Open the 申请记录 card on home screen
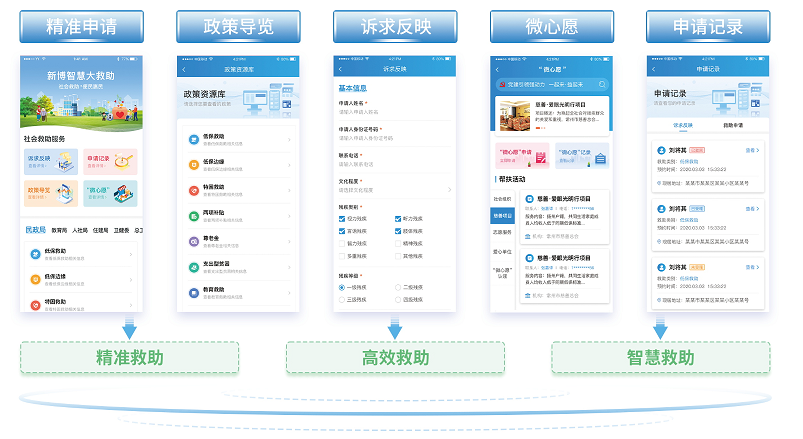 coord(110,161)
